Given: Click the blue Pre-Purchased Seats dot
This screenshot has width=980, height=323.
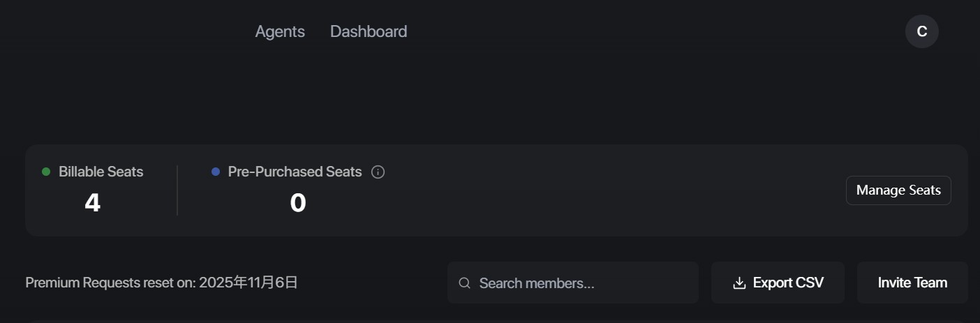Looking at the screenshot, I should click(x=216, y=172).
